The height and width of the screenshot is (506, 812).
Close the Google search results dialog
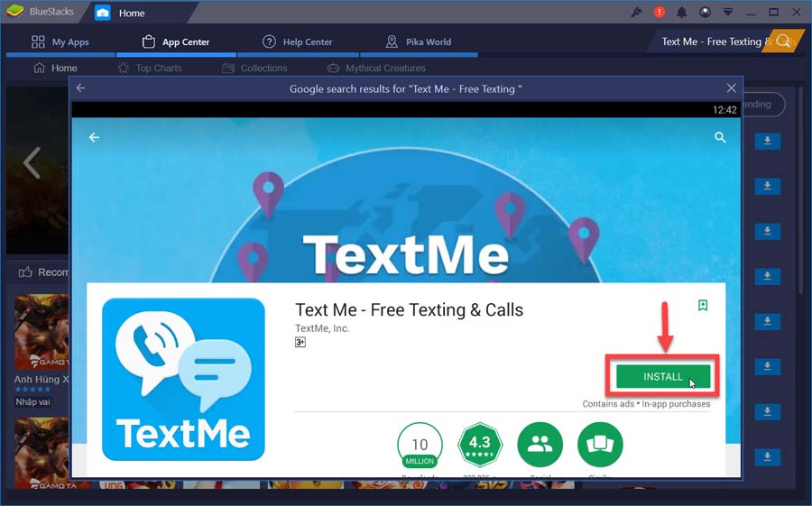pos(731,88)
